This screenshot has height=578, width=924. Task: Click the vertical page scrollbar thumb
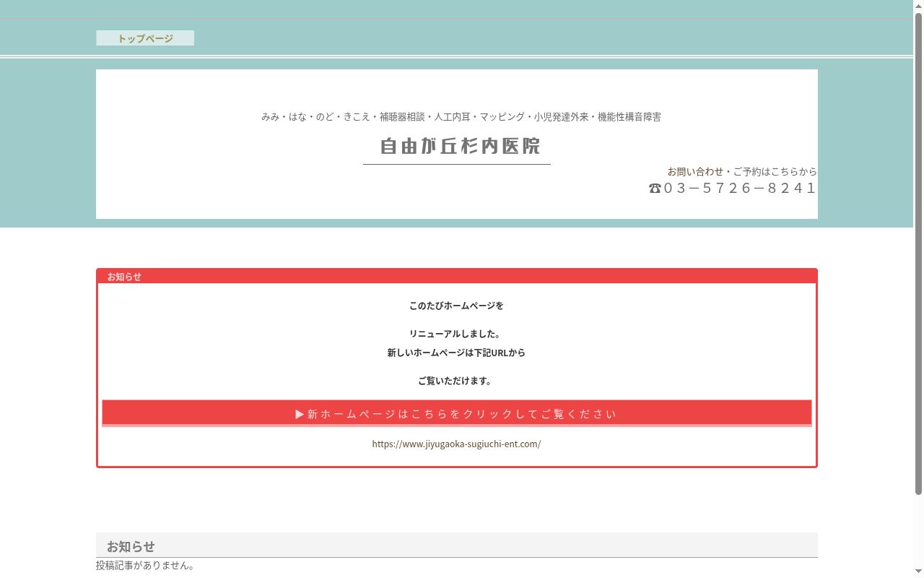pos(919,253)
